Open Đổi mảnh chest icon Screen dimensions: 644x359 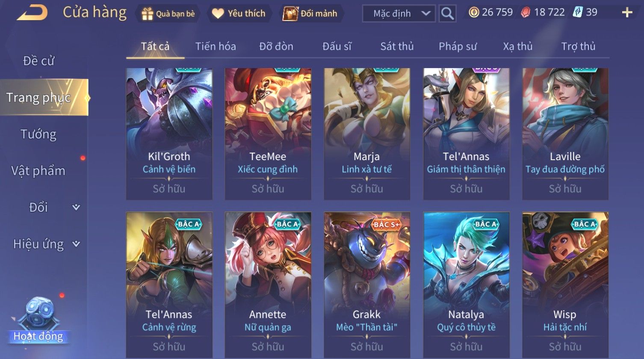[290, 14]
